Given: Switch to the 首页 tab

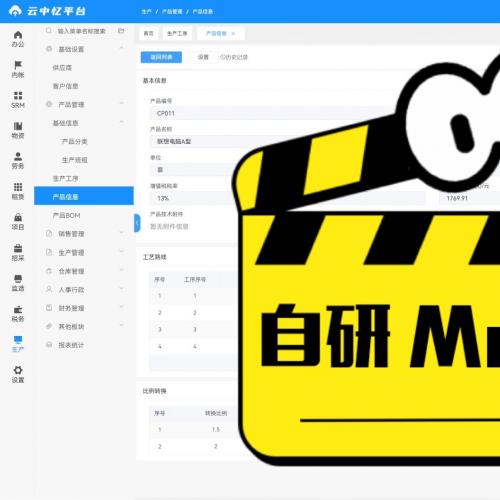Looking at the screenshot, I should click(149, 33).
